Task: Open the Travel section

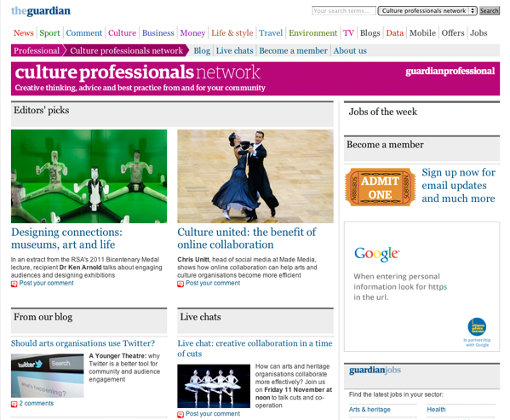Action: click(x=271, y=33)
